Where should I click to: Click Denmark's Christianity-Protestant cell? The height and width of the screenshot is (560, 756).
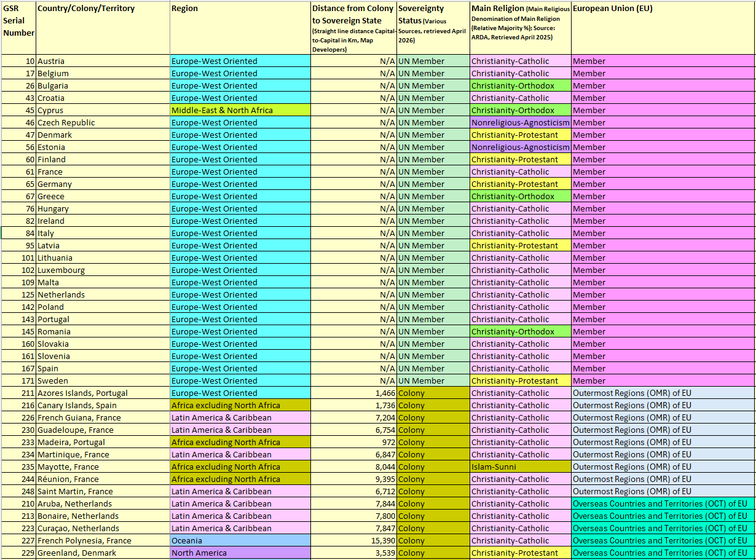[521, 135]
